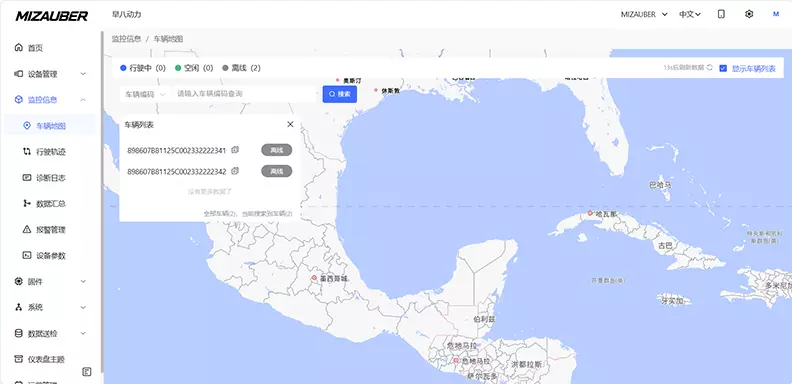
Task: Filter by 行驶中 status
Action: [143, 68]
